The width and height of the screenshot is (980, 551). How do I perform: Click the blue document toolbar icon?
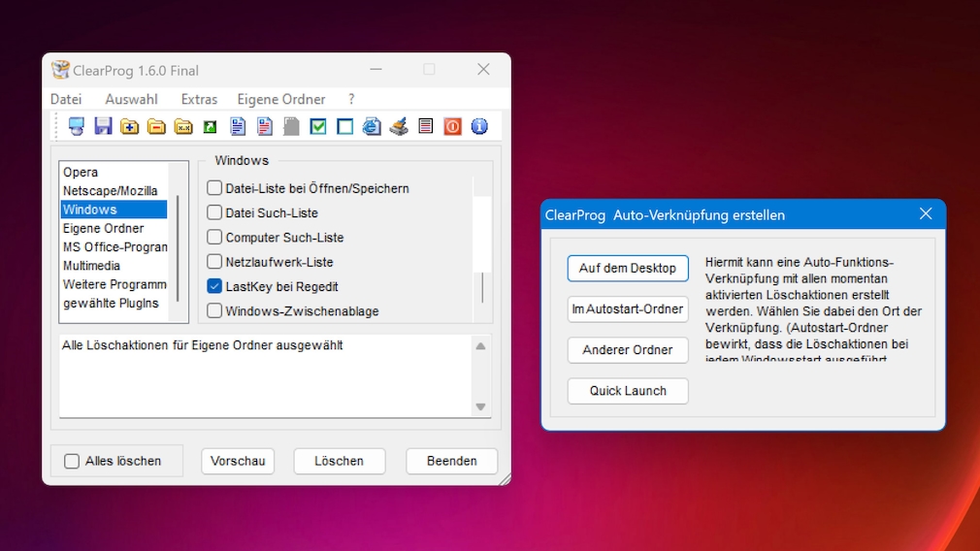click(x=238, y=126)
